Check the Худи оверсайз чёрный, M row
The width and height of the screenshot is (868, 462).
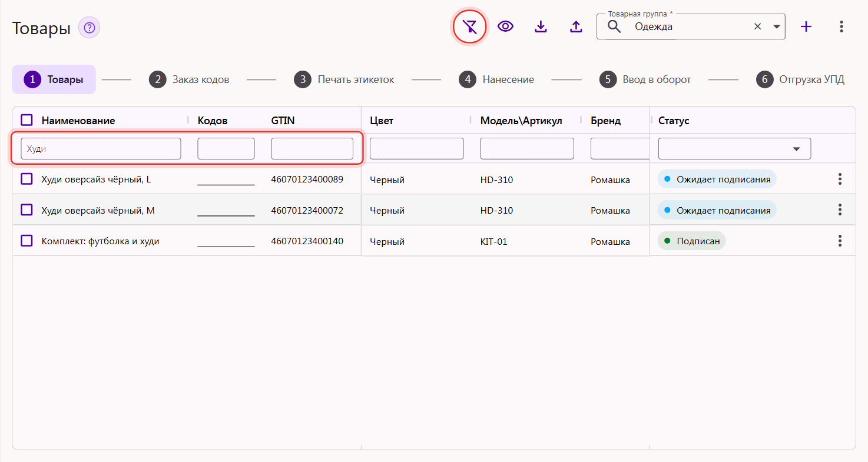pos(26,210)
